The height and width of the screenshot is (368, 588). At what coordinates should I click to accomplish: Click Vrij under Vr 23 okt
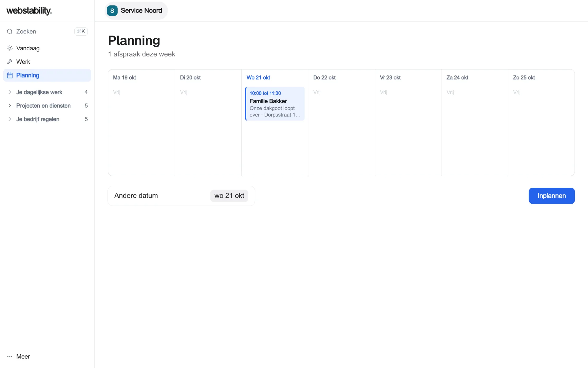[383, 92]
